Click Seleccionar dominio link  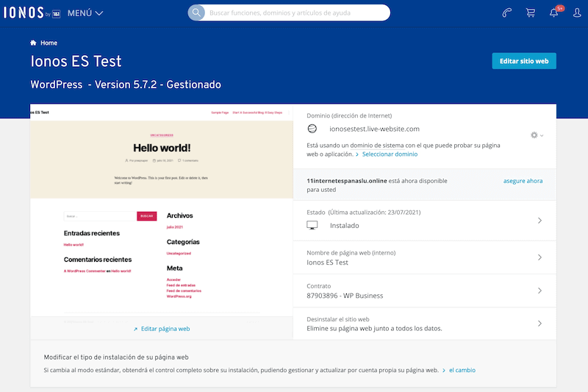click(x=390, y=154)
